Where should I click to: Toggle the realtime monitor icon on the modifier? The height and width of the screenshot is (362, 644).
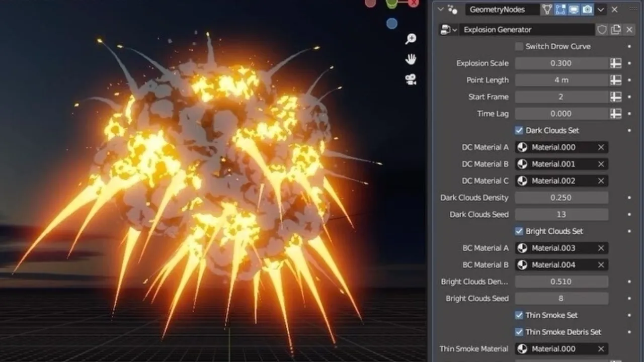click(573, 10)
